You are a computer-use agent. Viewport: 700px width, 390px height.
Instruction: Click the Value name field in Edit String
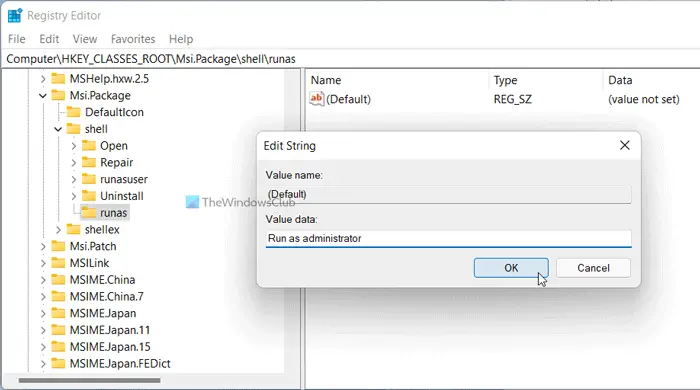tap(448, 195)
